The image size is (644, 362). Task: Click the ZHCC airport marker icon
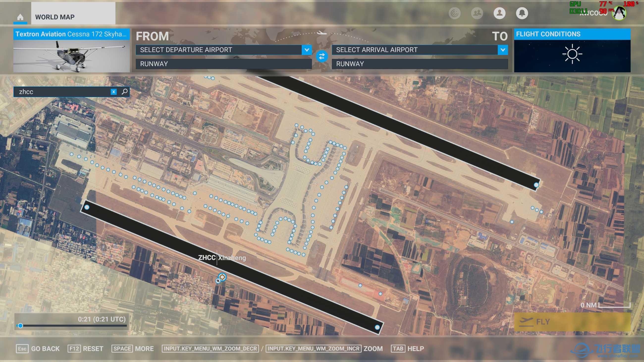pos(222,277)
